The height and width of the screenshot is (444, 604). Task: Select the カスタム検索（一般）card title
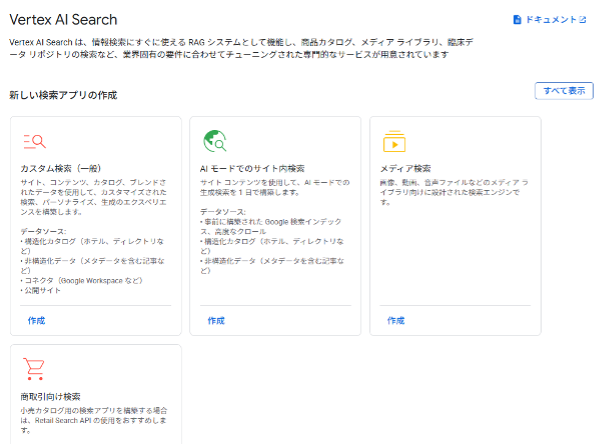61,168
